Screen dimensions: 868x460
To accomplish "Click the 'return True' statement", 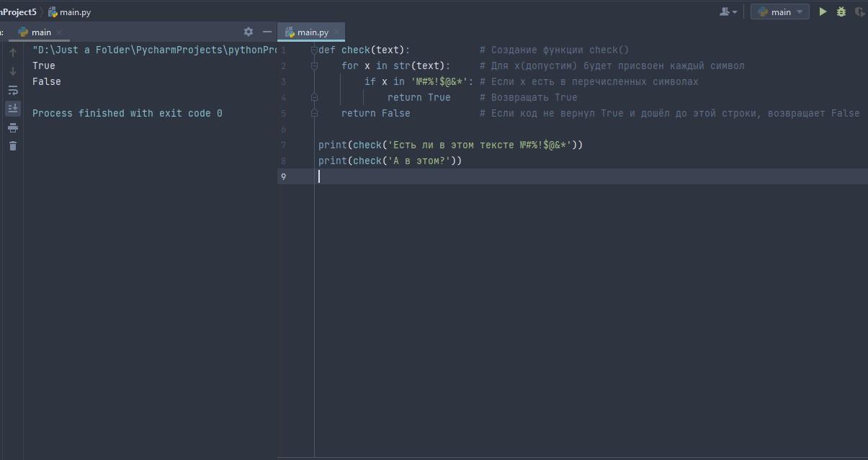I will 419,97.
